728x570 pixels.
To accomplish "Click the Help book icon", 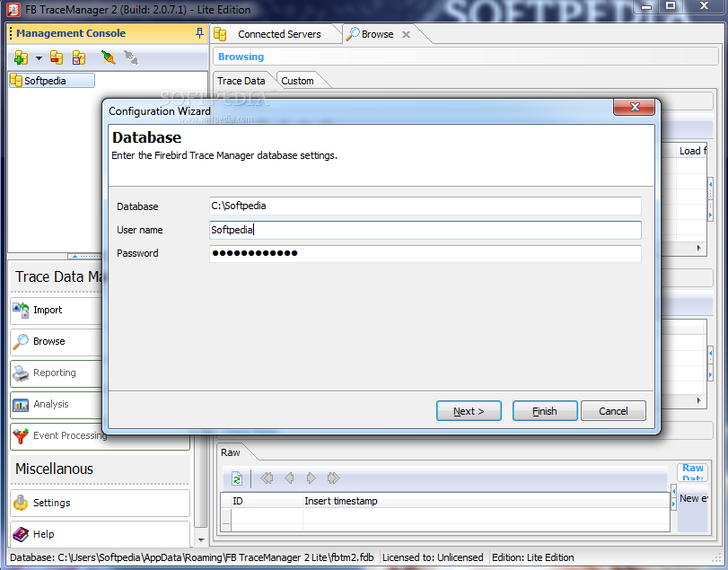I will (x=21, y=534).
